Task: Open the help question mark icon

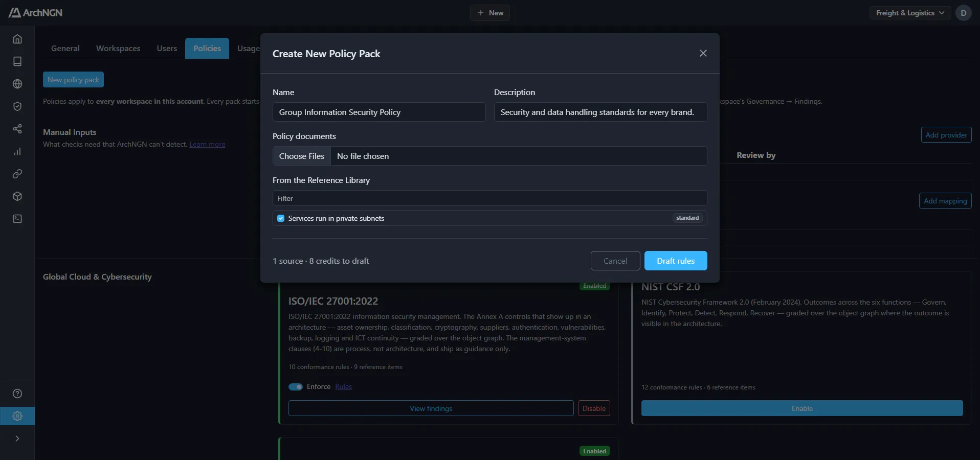Action: (17, 394)
